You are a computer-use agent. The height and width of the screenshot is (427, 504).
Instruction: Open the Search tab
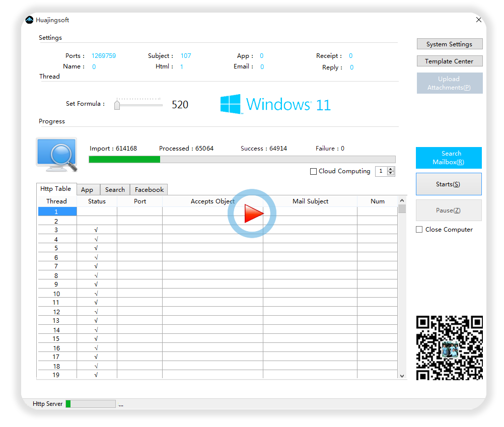pyautogui.click(x=115, y=190)
